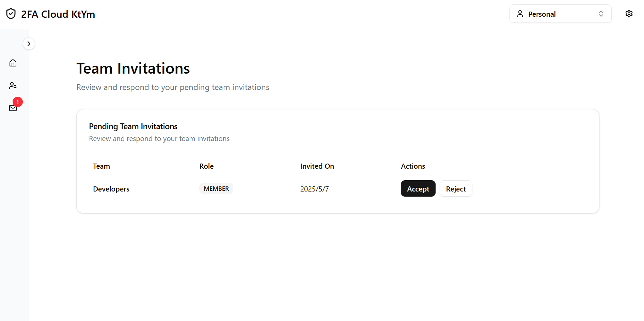Click the 2025/5/7 invitation date

click(x=314, y=189)
